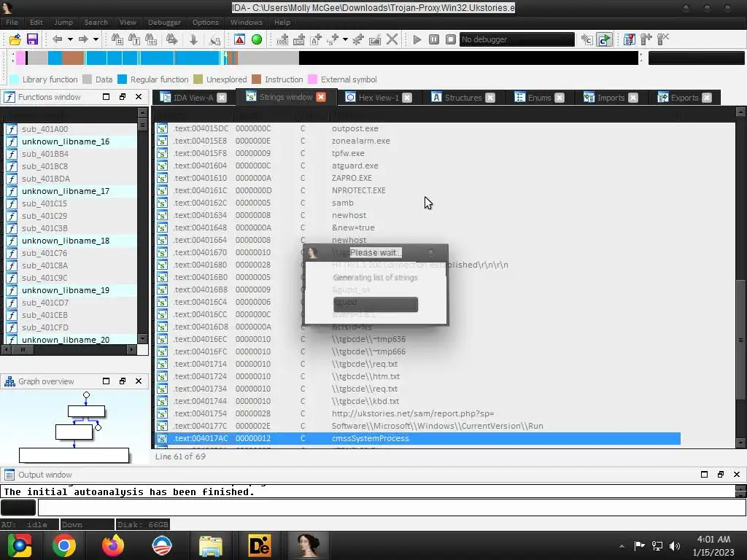Switch to the Exports tab
Viewport: 747px width, 560px height.
click(684, 98)
